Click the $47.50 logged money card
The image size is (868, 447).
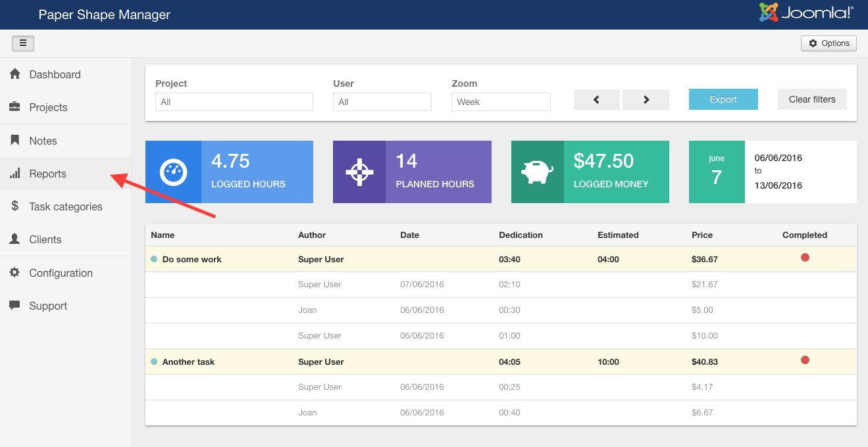590,172
